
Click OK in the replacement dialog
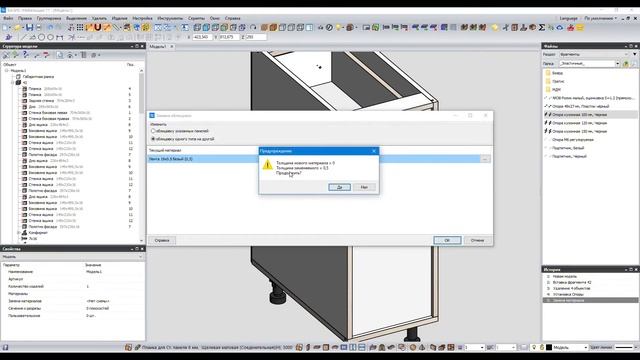pyautogui.click(x=447, y=240)
